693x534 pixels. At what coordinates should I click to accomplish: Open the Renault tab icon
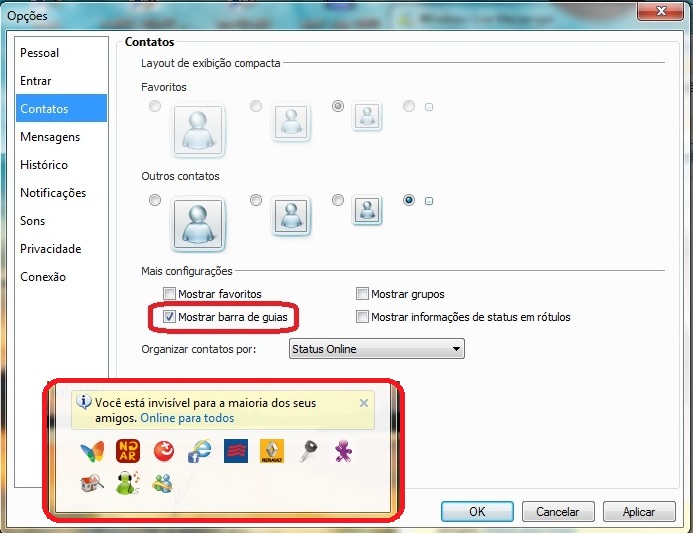[x=271, y=451]
